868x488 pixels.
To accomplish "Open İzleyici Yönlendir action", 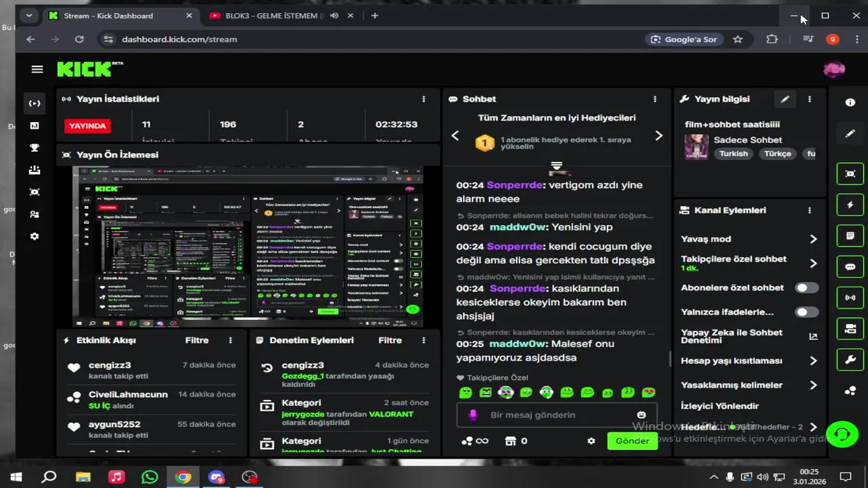I will [x=719, y=406].
